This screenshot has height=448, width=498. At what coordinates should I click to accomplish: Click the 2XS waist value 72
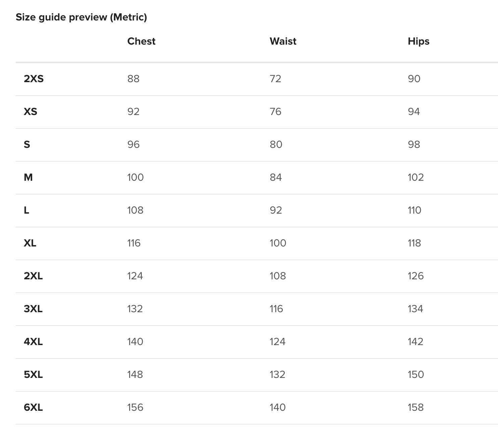coord(275,79)
